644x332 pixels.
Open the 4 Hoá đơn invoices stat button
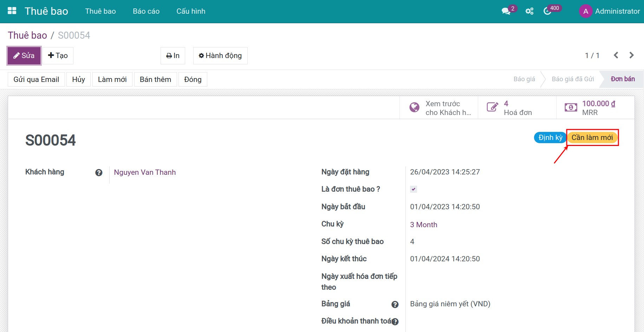coord(517,108)
